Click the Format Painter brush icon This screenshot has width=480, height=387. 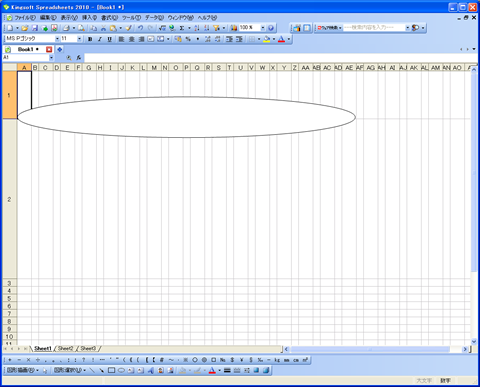(x=128, y=28)
